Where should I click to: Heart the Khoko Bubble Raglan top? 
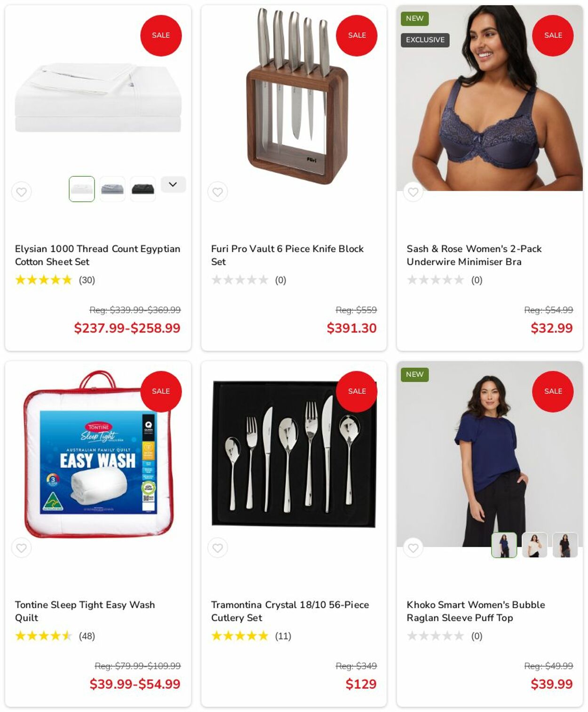point(413,548)
